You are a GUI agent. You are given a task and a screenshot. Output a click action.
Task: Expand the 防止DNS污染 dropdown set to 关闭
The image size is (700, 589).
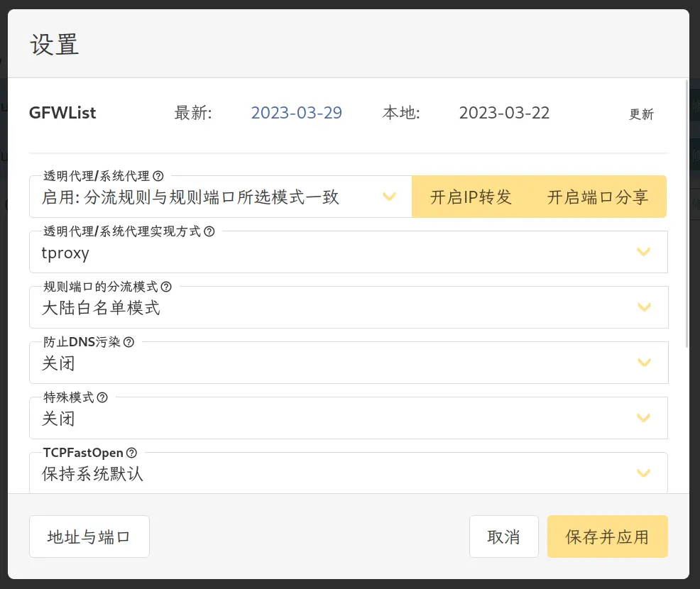click(643, 363)
